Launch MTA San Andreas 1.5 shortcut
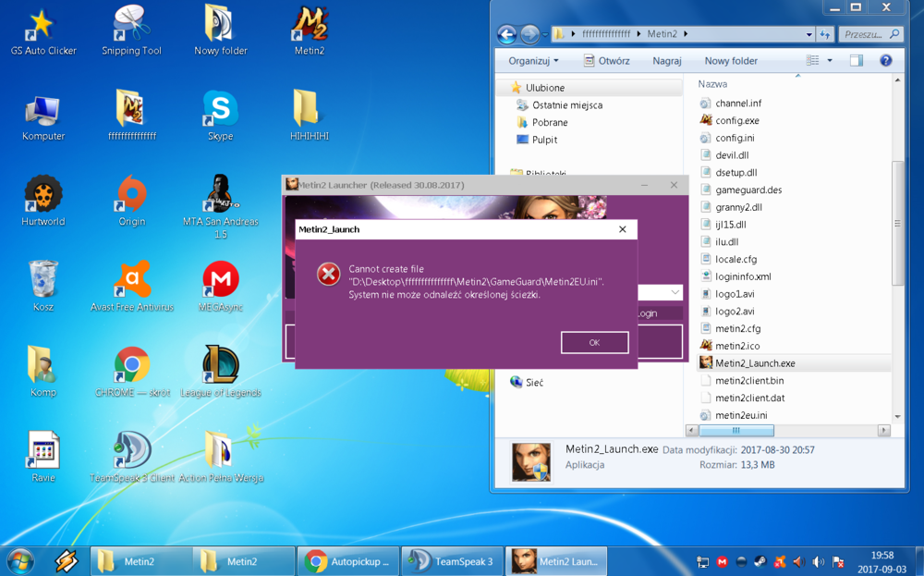Screen dimensions: 924x576 click(x=221, y=206)
